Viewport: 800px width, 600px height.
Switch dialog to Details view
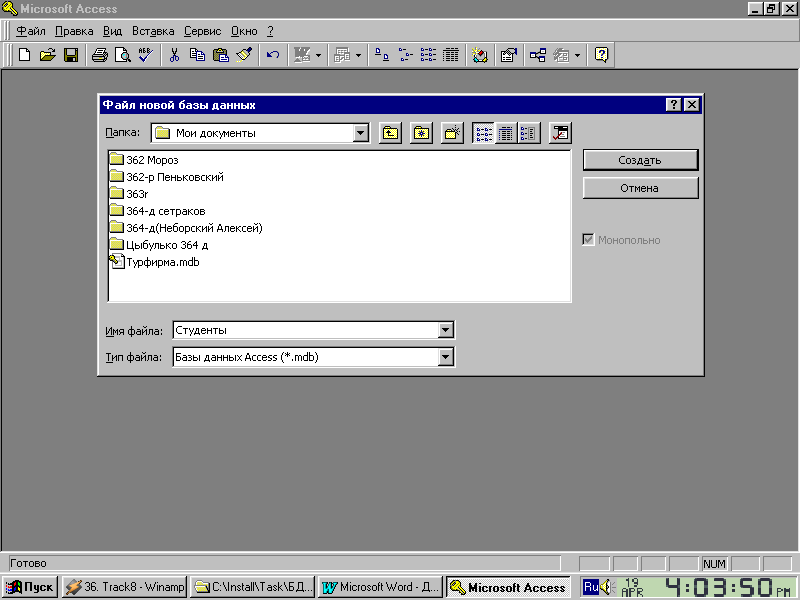506,133
